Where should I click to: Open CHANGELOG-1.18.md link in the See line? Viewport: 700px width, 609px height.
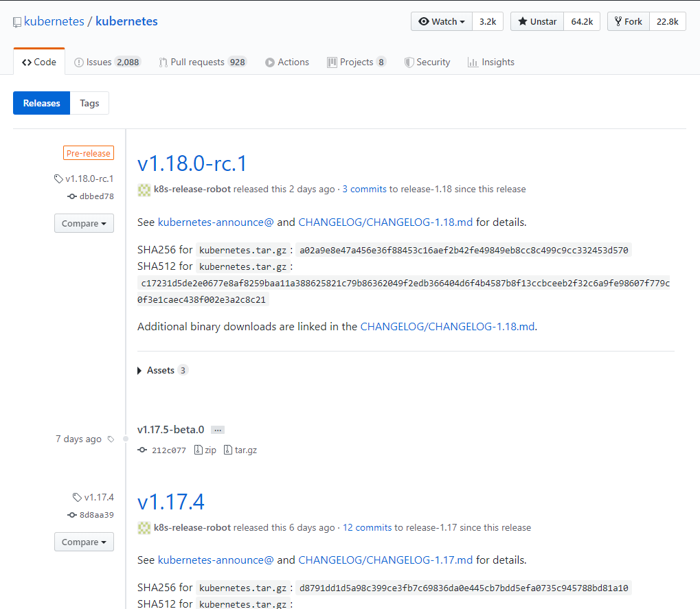click(385, 222)
